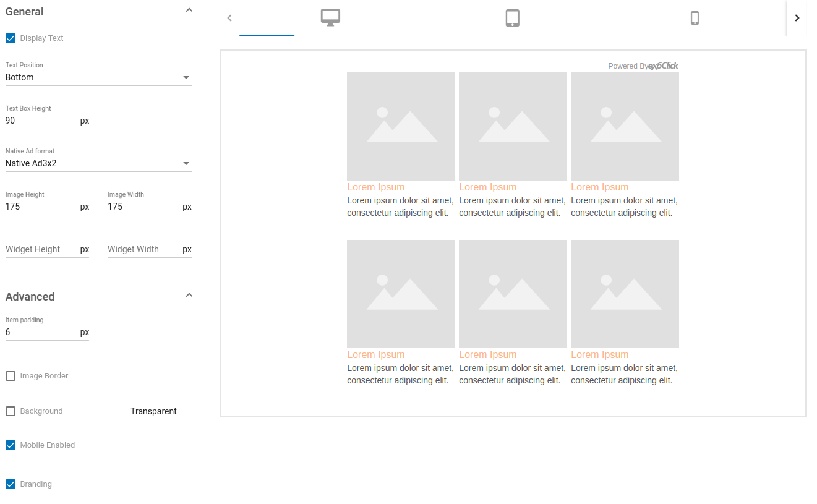Switch to desktop preview icon
This screenshot has width=817, height=504.
point(330,18)
